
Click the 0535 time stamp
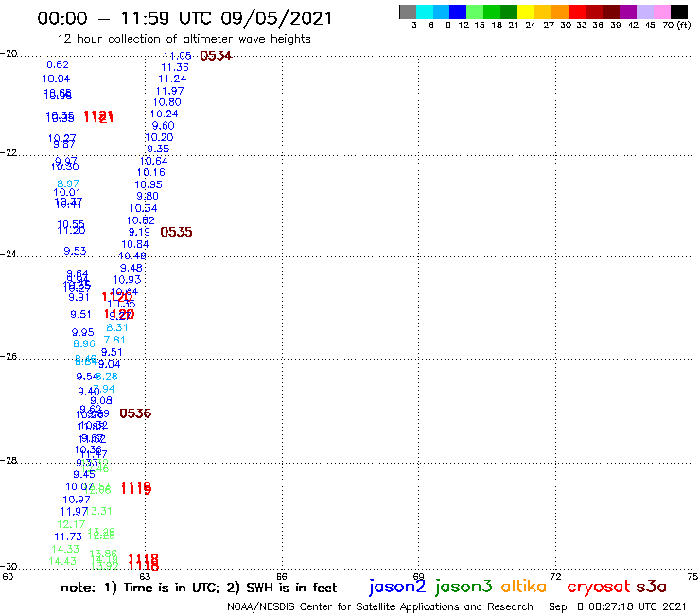(176, 232)
